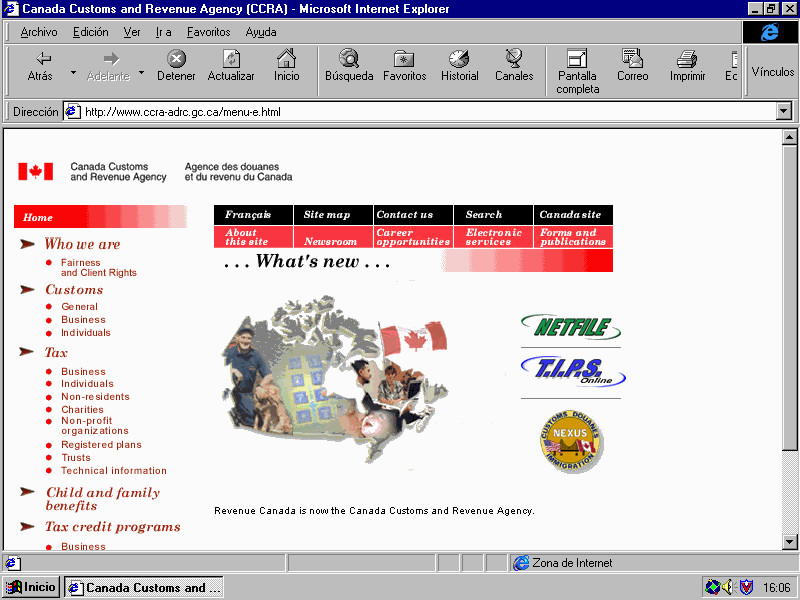This screenshot has height=600, width=800.
Task: Click the Detener stop icon
Action: pos(176,59)
